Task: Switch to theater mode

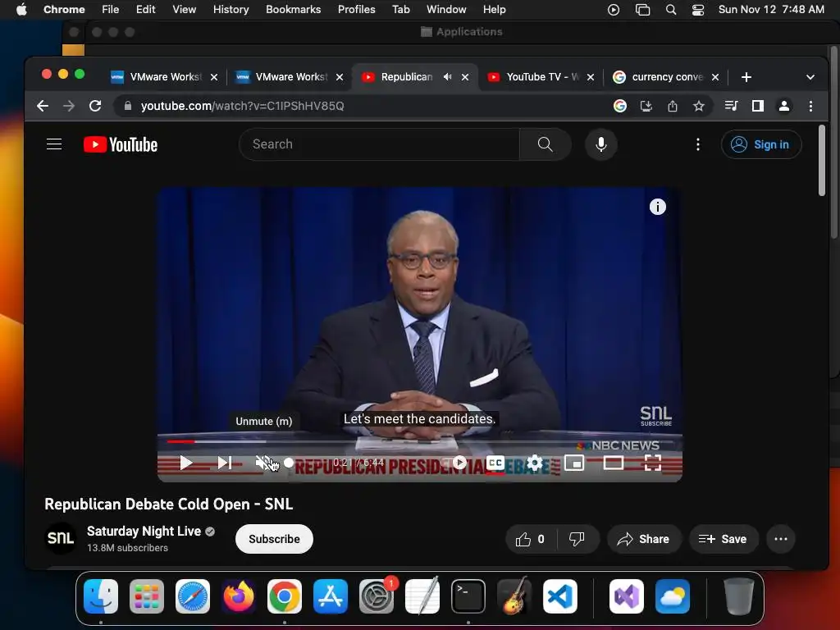Action: [x=614, y=463]
